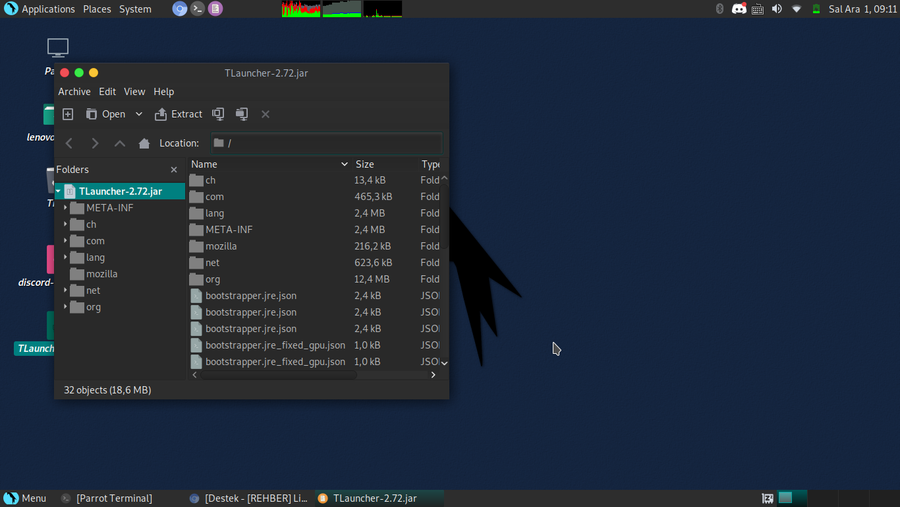Image resolution: width=900 pixels, height=507 pixels.
Task: Open the System menu in the top panel
Action: coord(135,9)
